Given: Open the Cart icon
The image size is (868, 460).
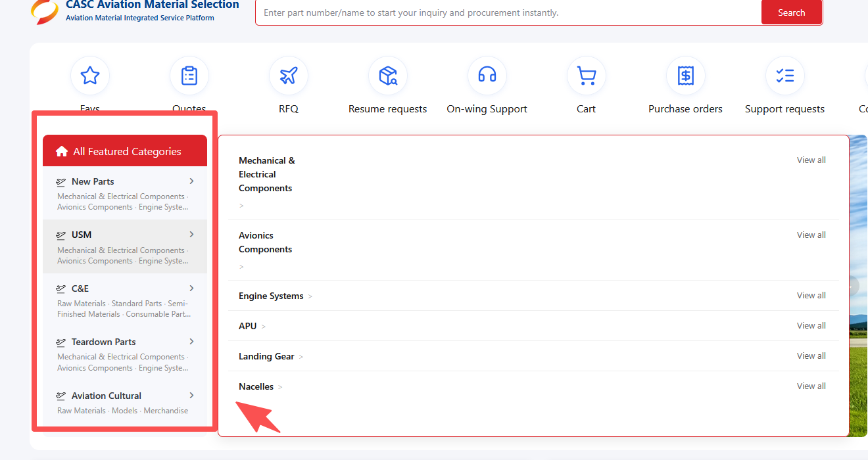Looking at the screenshot, I should [587, 76].
